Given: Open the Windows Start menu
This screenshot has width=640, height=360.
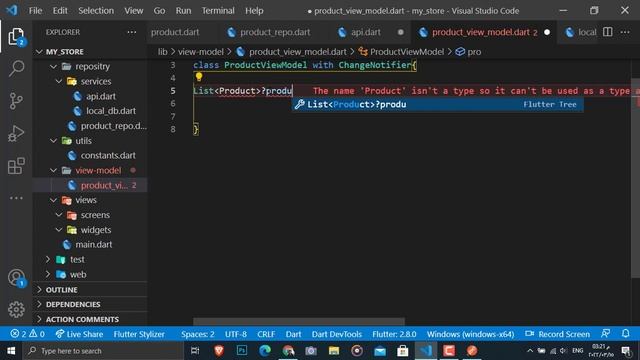Looking at the screenshot, I should [11, 351].
